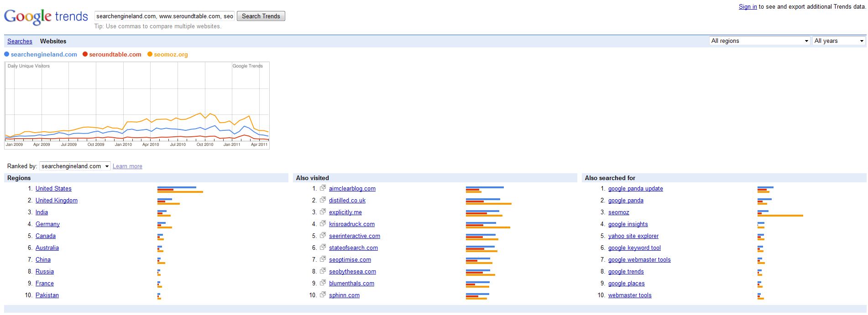
Task: Open the United States region link
Action: (53, 189)
